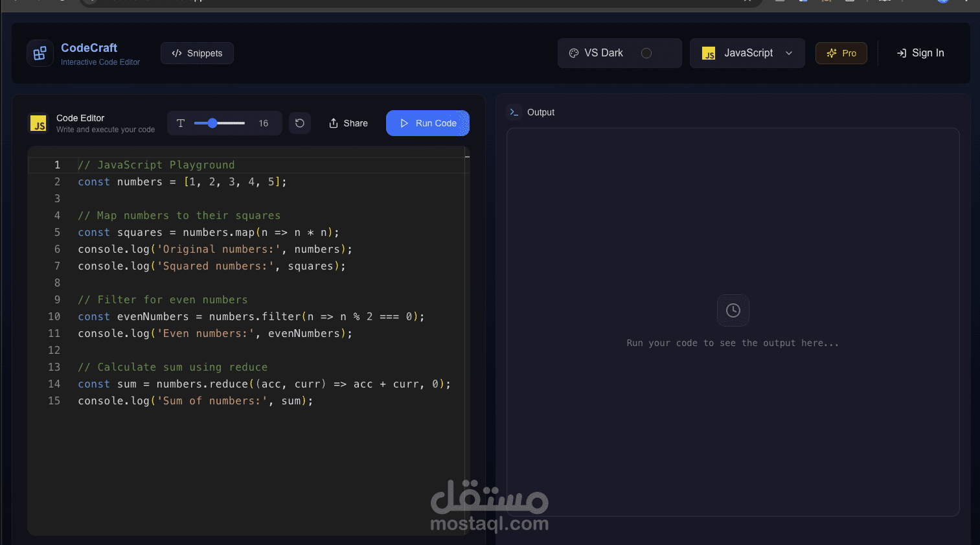Screen dimensions: 980x545
Task: Click the clock icon in the Output area
Action: 733,310
